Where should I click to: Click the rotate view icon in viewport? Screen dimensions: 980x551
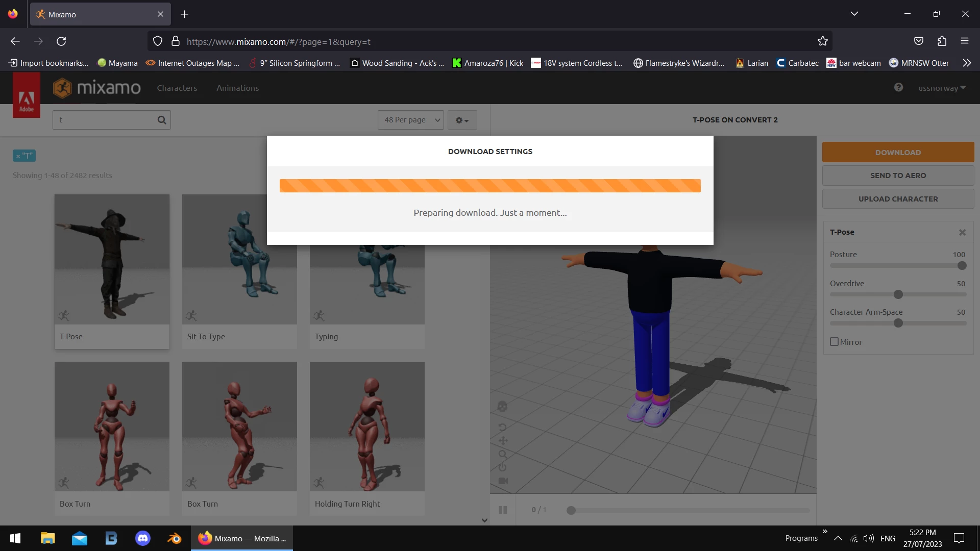502,428
